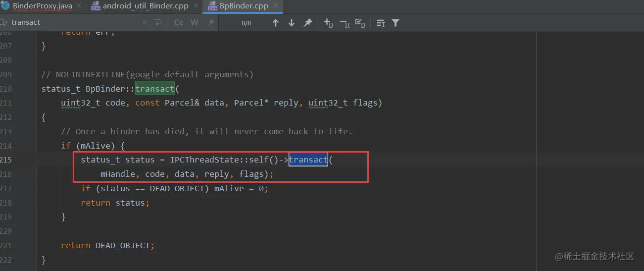The width and height of the screenshot is (644, 271).
Task: Unselect occurrence minus icon
Action: point(345,23)
